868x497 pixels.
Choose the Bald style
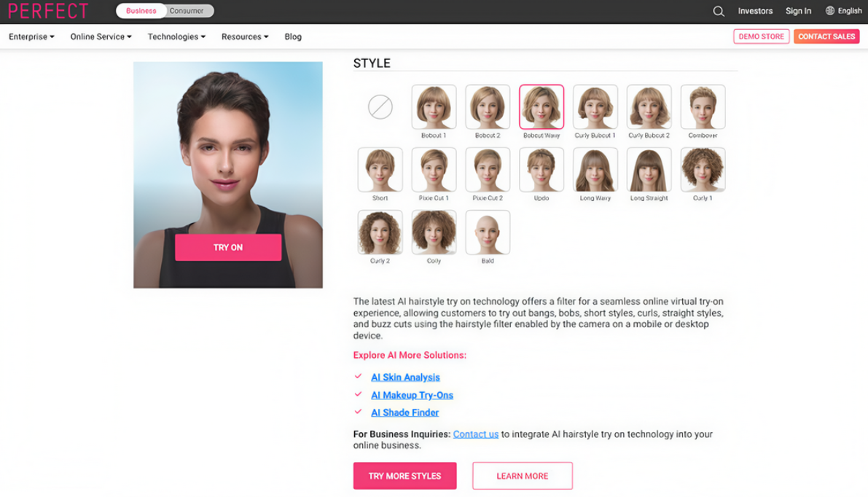[x=488, y=232]
